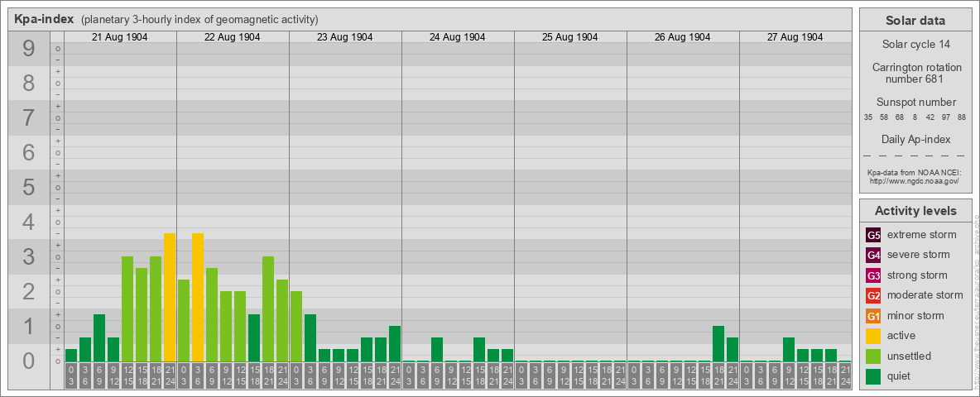980x397 pixels.
Task: Click the 12-15 time label under 25 Aug
Action: click(x=578, y=375)
